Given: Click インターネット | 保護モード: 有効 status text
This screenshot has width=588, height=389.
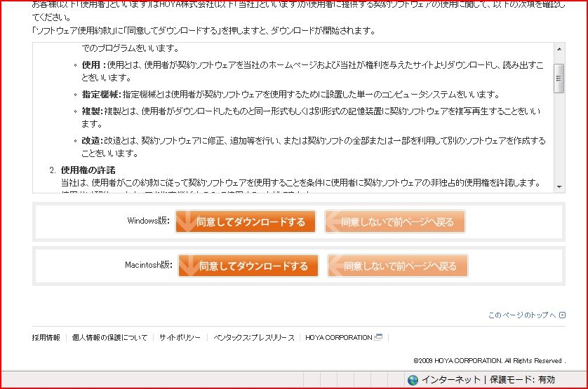Looking at the screenshot, I should pos(488,380).
